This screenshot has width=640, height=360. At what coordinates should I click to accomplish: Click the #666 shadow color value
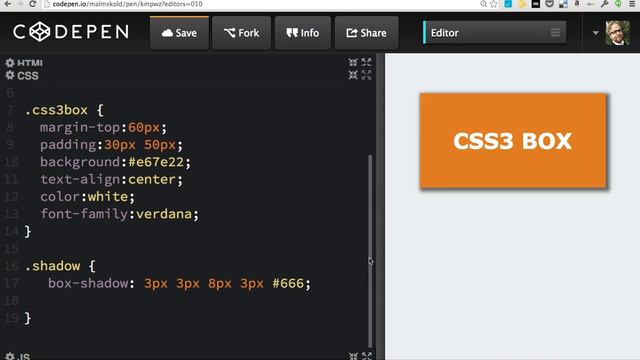pos(288,283)
